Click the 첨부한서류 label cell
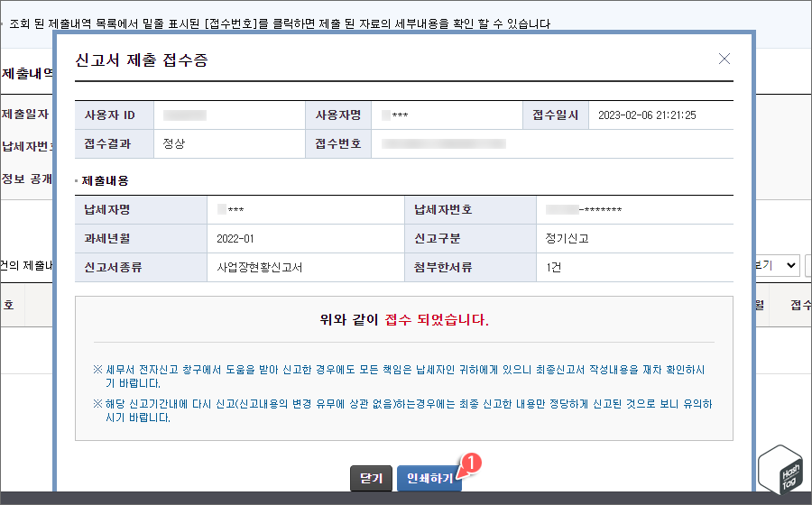The image size is (812, 505). (470, 268)
